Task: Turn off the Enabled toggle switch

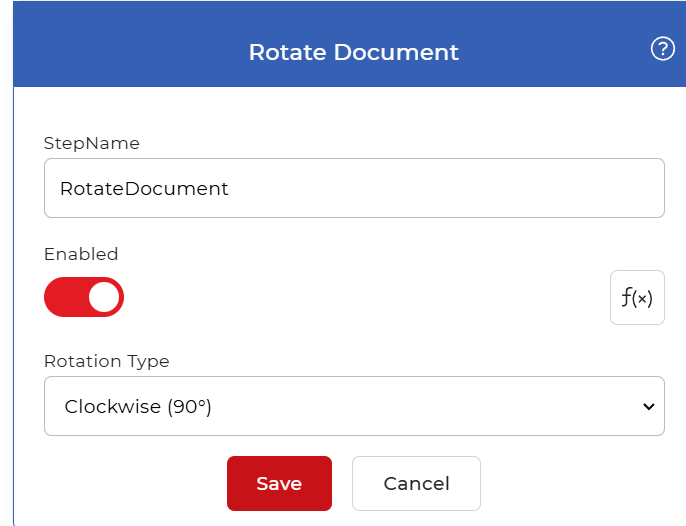Action: click(x=84, y=297)
